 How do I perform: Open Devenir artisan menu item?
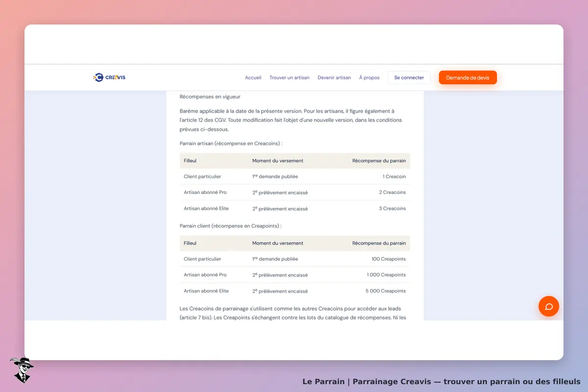coord(334,77)
